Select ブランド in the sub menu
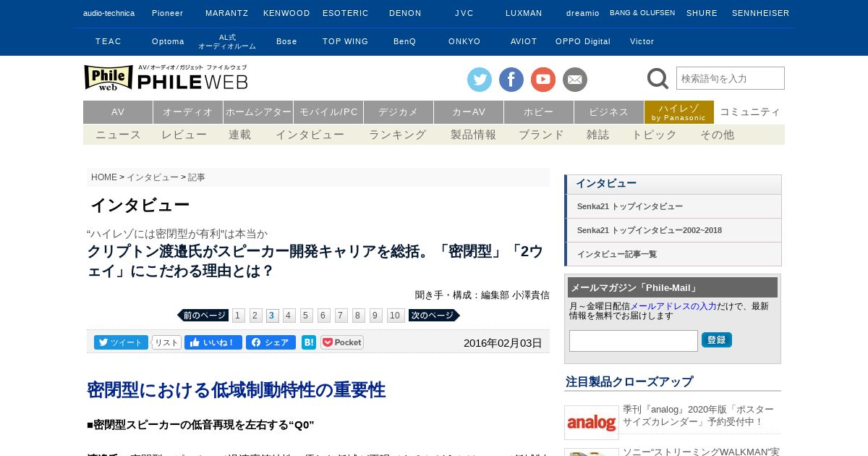Image resolution: width=868 pixels, height=456 pixels. (542, 135)
